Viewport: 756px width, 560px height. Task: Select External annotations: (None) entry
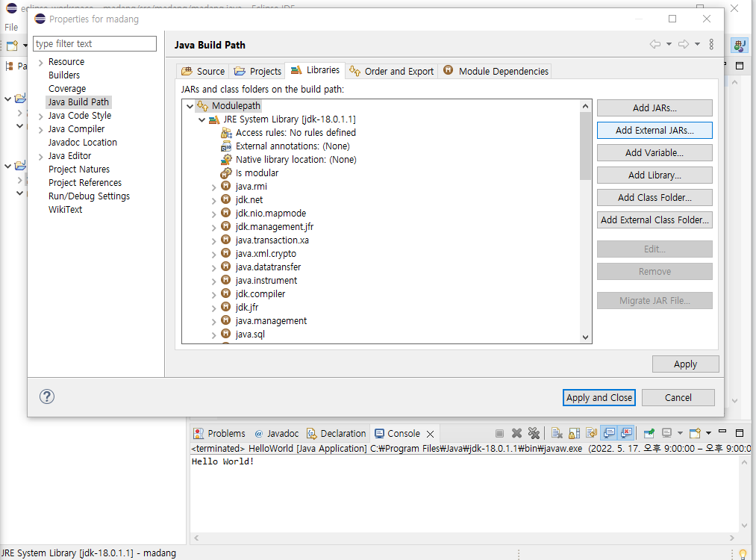(x=293, y=146)
